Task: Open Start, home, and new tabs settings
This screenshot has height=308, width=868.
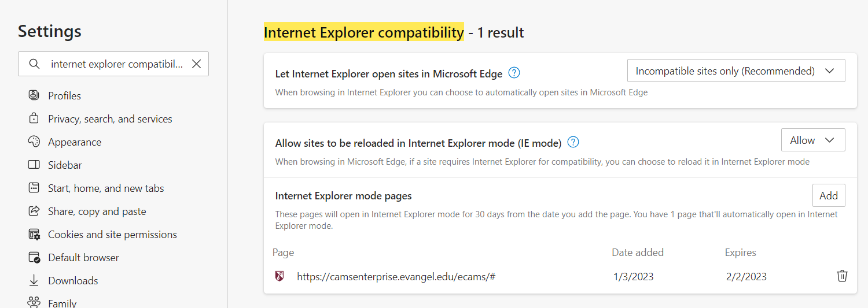Action: (x=106, y=188)
